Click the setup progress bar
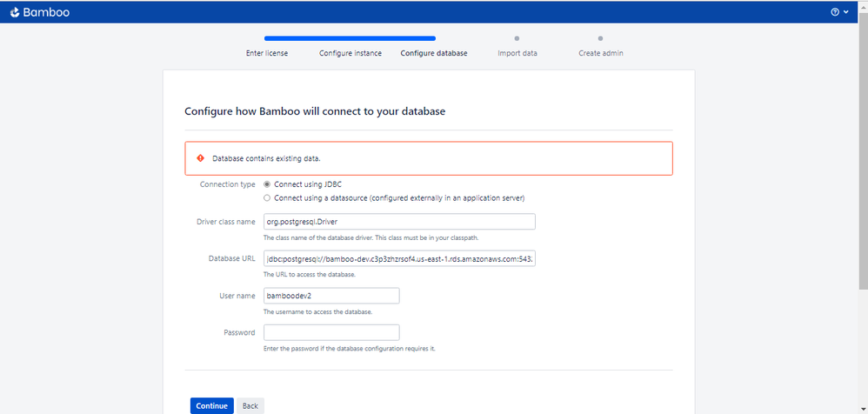This screenshot has width=868, height=414. pyautogui.click(x=350, y=39)
